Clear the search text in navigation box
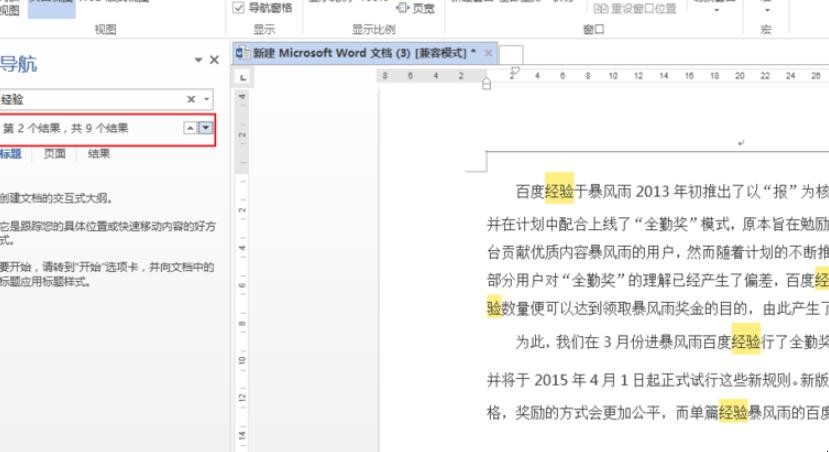Image resolution: width=829 pixels, height=452 pixels. (x=191, y=100)
